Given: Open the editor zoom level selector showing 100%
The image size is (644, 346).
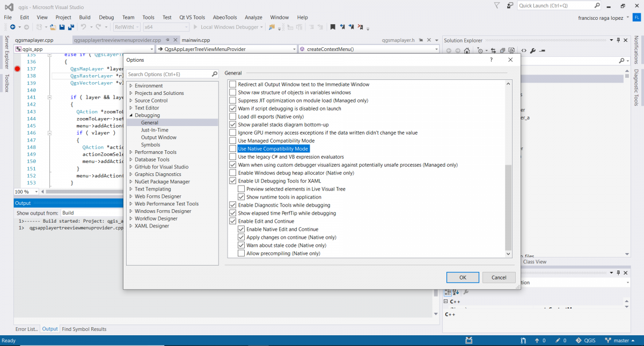Looking at the screenshot, I should pos(25,191).
